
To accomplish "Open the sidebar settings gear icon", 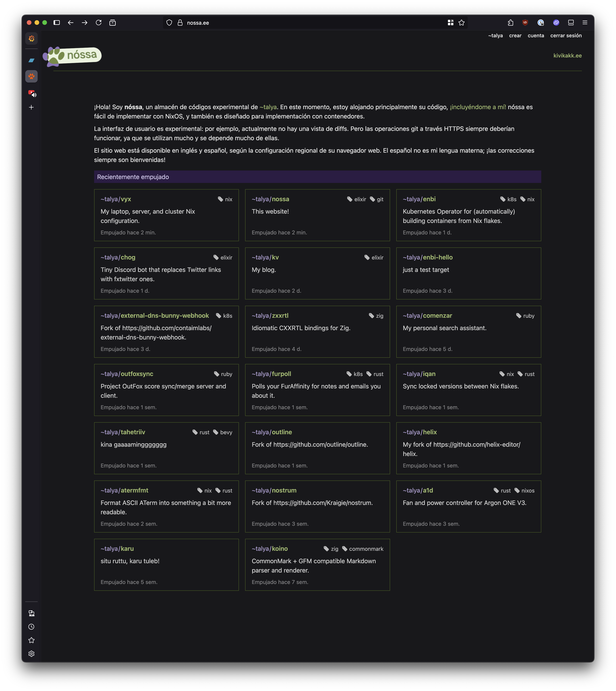I will [x=31, y=654].
